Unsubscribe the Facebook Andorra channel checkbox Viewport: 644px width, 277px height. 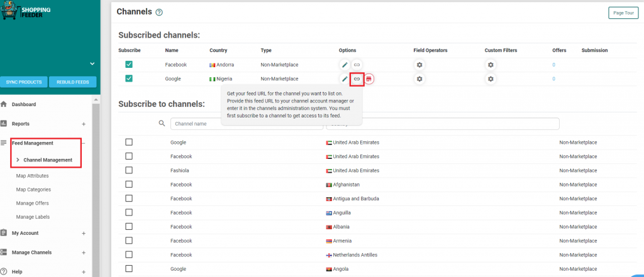(129, 65)
